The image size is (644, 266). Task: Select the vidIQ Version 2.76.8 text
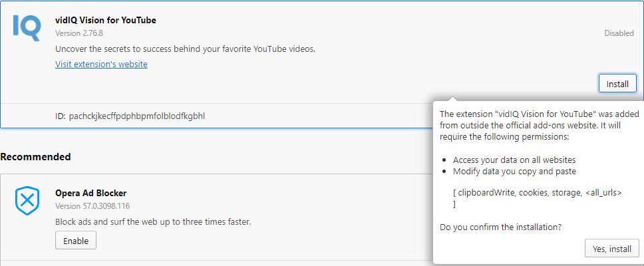coord(78,32)
